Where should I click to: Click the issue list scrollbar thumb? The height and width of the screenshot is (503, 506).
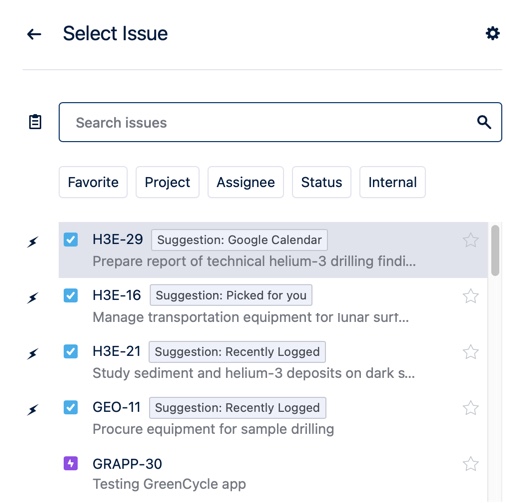(495, 250)
